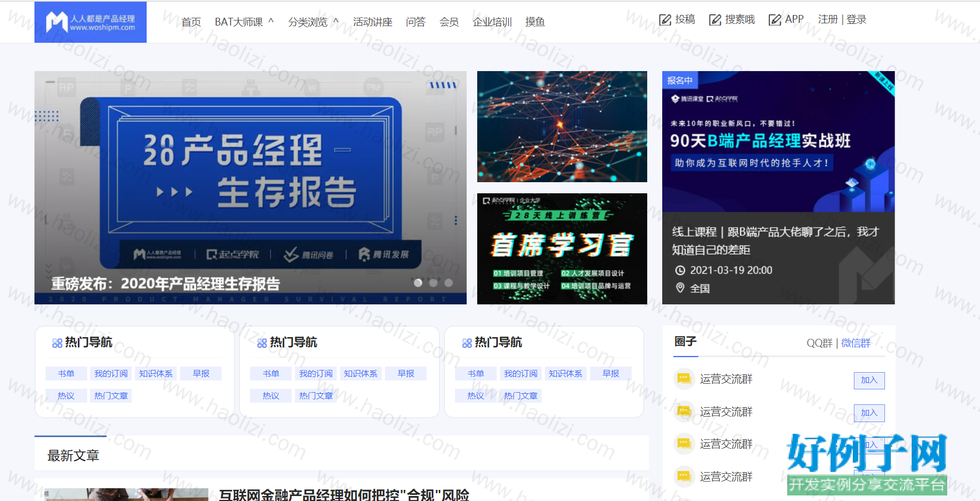Open the 90天B端产品经理实战班 course image
This screenshot has width=980, height=501.
[x=778, y=142]
